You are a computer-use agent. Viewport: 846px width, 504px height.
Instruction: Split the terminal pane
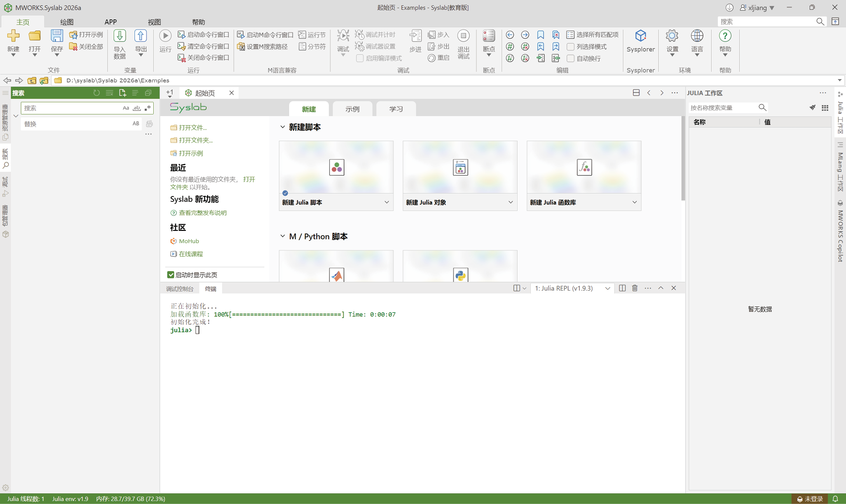point(622,288)
